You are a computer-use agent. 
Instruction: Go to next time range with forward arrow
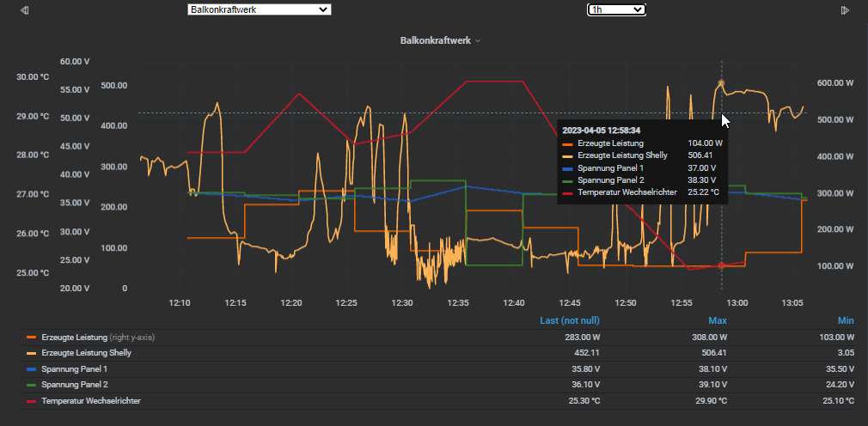pos(845,10)
